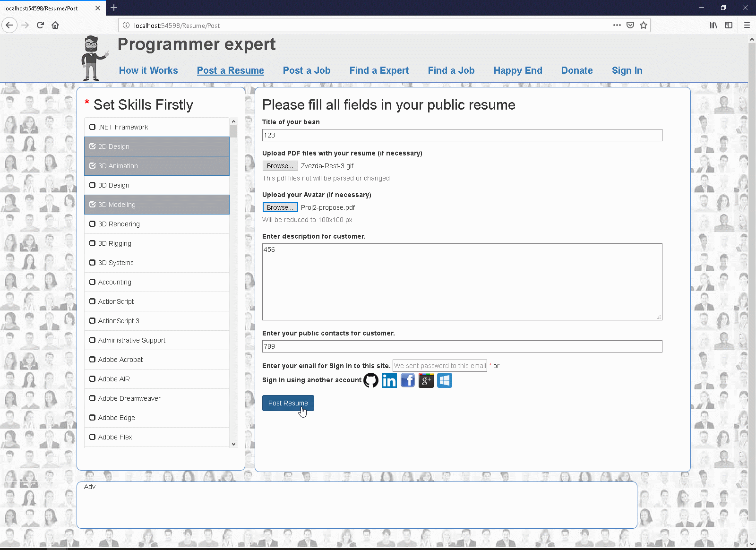Focus the sign-in email input field
This screenshot has height=550, width=756.
coord(440,366)
